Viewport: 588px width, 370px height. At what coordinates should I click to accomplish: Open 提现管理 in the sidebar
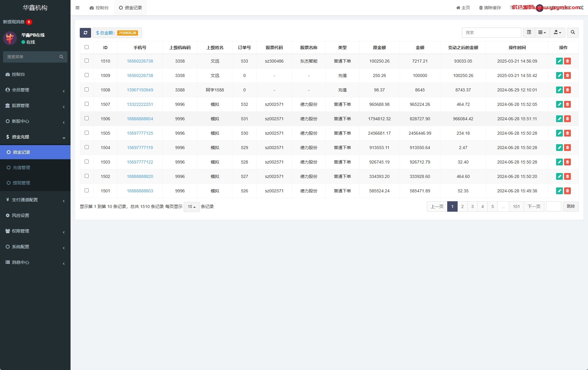[x=35, y=183]
